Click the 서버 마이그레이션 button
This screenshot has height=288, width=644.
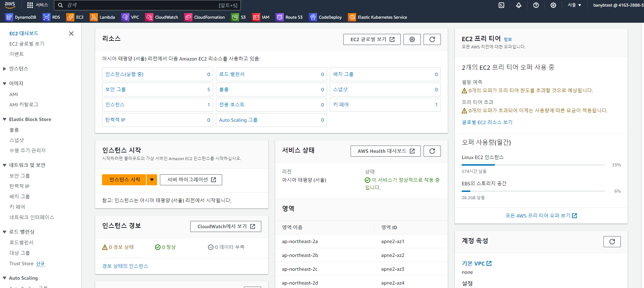click(x=191, y=180)
